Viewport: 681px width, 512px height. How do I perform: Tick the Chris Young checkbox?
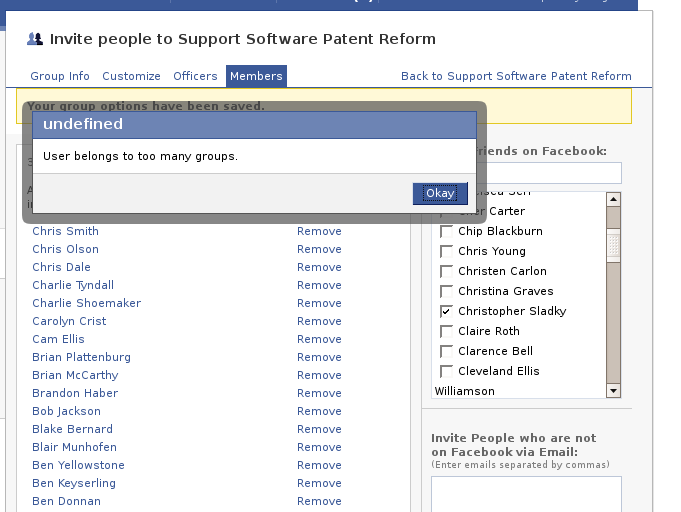pyautogui.click(x=446, y=251)
